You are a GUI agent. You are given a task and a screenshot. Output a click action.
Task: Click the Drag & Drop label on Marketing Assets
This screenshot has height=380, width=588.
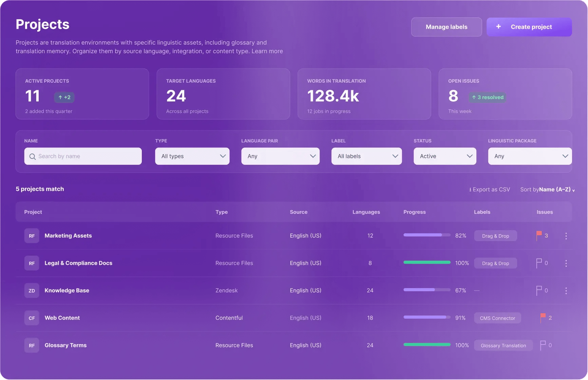click(495, 236)
